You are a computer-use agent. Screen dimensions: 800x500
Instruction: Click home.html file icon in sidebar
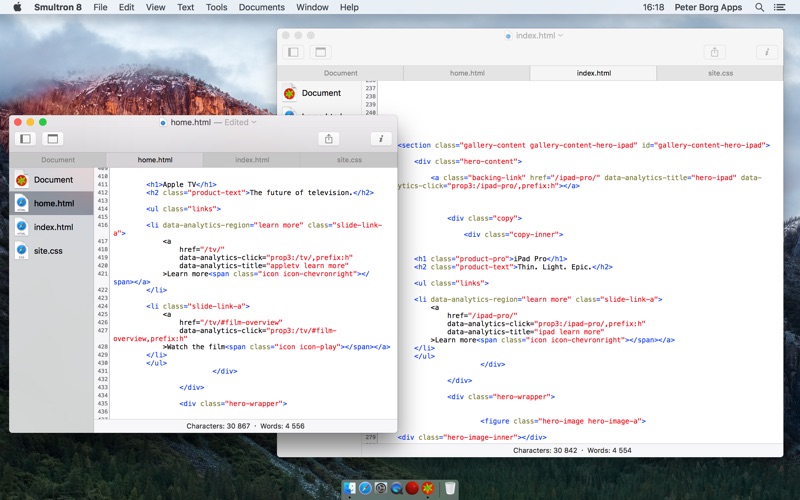click(21, 203)
